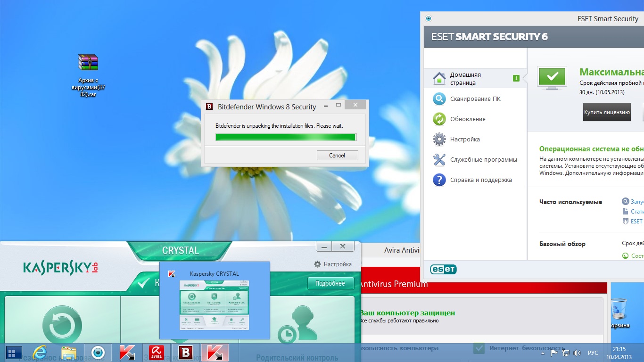Viewport: 644px width, 362px height.
Task: Click the ESET SMART SECURITY 6 header
Action: (489, 37)
